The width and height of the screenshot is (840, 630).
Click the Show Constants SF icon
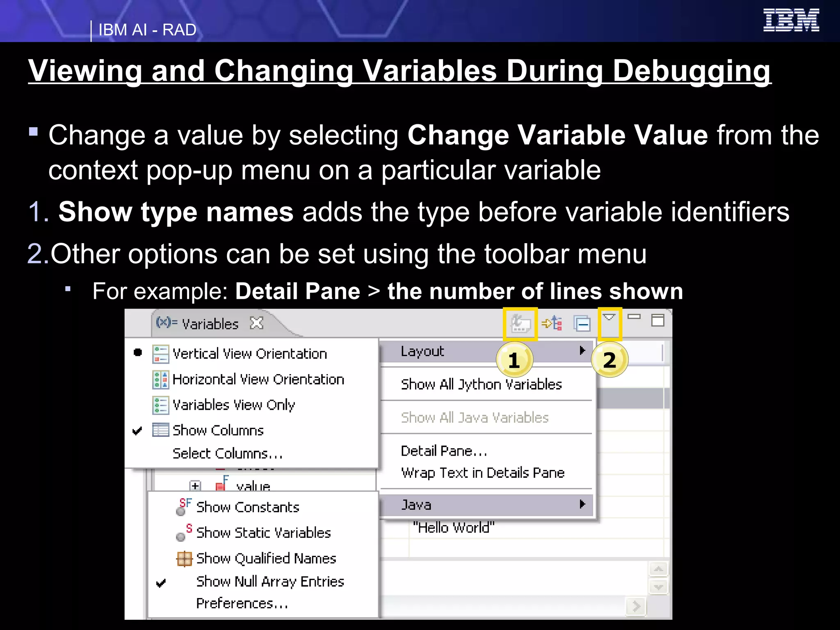pyautogui.click(x=184, y=507)
